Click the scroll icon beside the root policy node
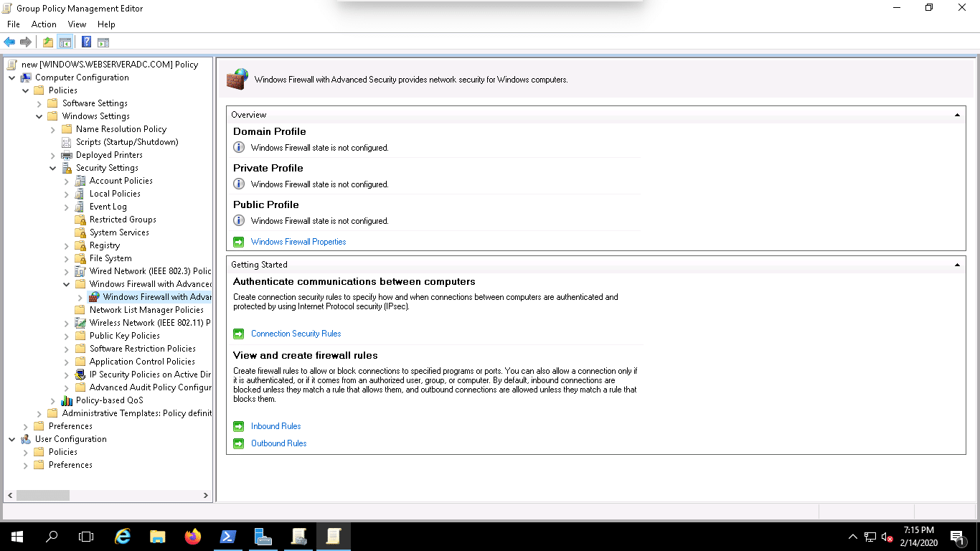Image resolution: width=980 pixels, height=551 pixels. 12,65
